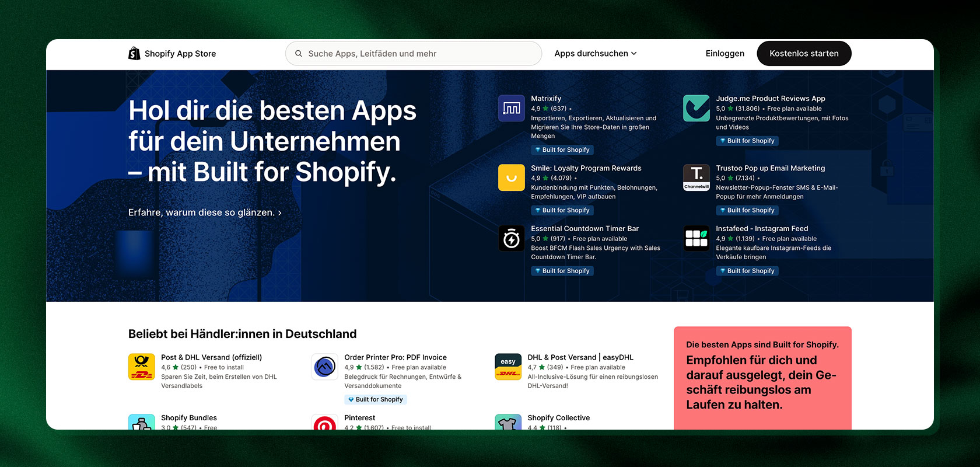Open Smile: Loyalty Program Rewards title
This screenshot has width=980, height=467.
(586, 168)
